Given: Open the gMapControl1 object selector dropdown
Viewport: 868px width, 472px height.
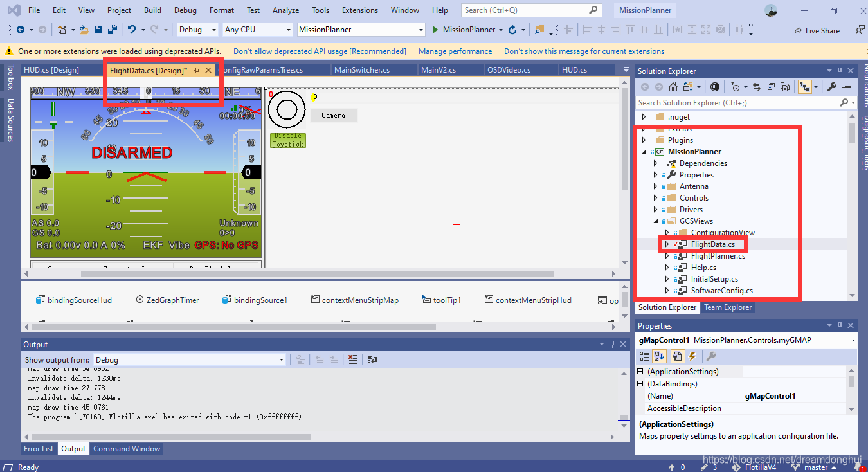Looking at the screenshot, I should [x=853, y=340].
